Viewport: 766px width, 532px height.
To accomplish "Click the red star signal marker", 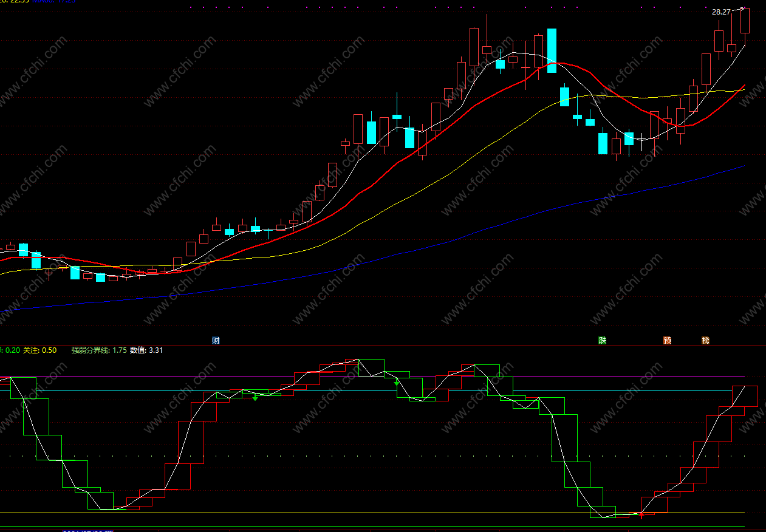I will (641, 515).
